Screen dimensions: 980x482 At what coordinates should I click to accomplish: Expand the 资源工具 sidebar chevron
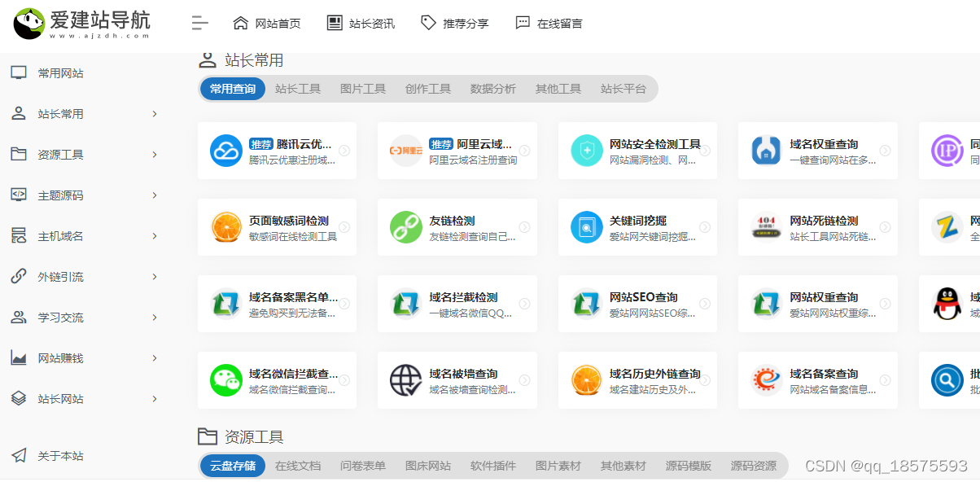point(155,155)
